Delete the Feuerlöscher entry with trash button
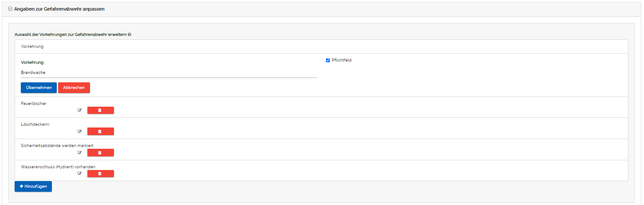644x205 pixels. pos(100,110)
